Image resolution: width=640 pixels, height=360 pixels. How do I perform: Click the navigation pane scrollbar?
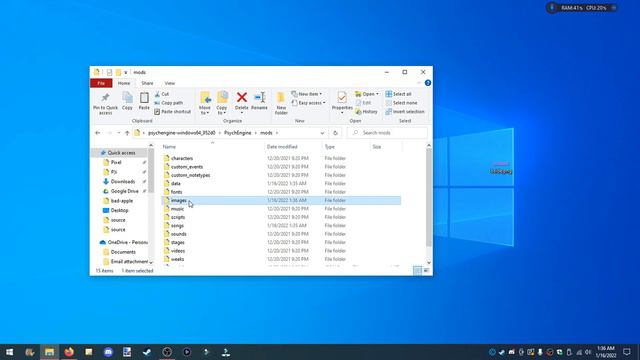(x=151, y=171)
